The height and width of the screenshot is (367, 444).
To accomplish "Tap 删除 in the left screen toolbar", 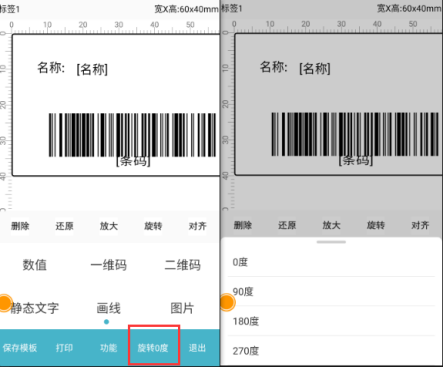I will click(20, 226).
